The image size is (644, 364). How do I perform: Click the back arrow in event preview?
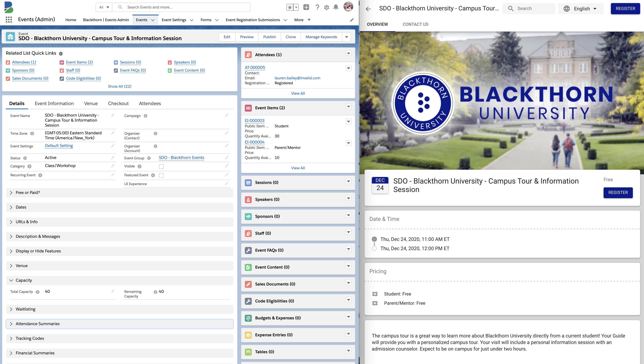tap(368, 9)
